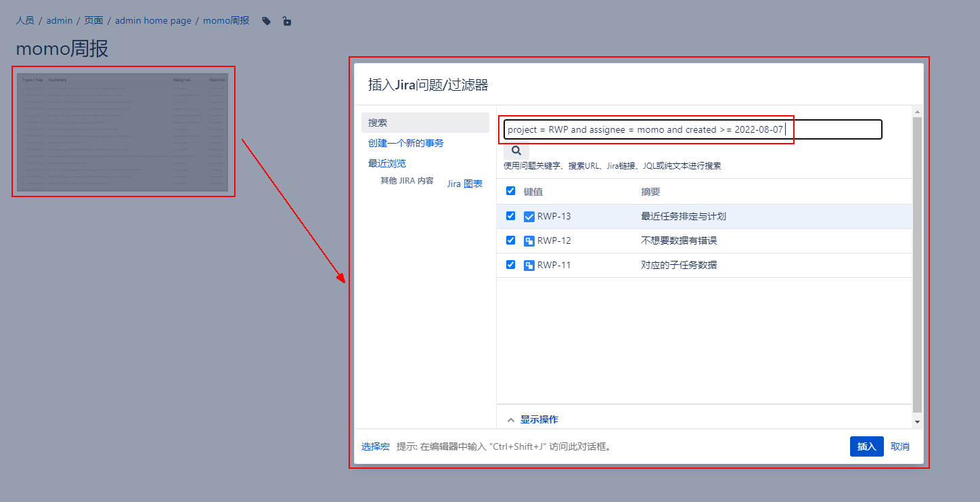Toggle the select-all checkbox in header
The width and height of the screenshot is (980, 502).
[511, 191]
